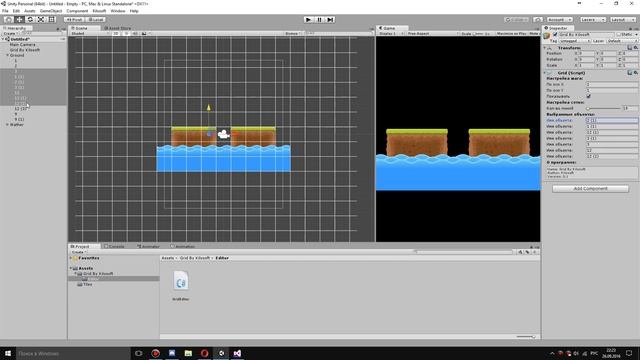640x360 pixels.
Task: Open the Shaded draw mode dropdown
Action: (90, 33)
